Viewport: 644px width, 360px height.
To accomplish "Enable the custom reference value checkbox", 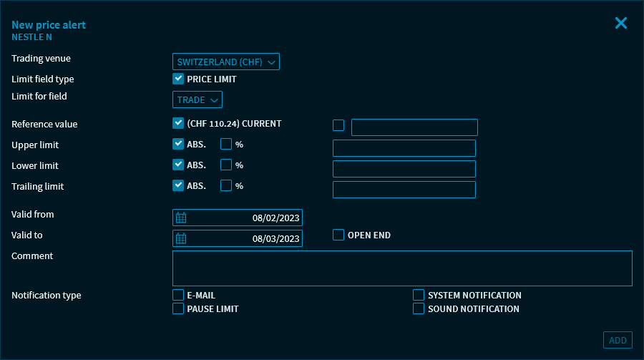I will pyautogui.click(x=338, y=126).
